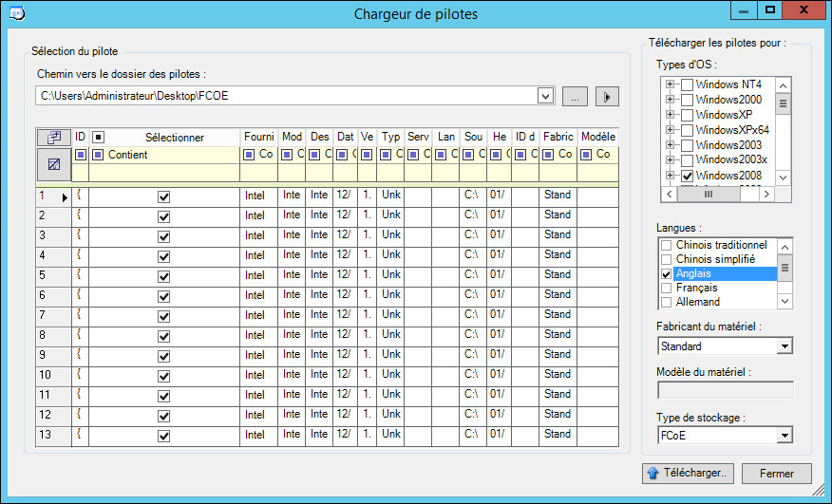Open the Type de stockage dropdown
Image resolution: width=832 pixels, height=504 pixels.
pos(784,436)
